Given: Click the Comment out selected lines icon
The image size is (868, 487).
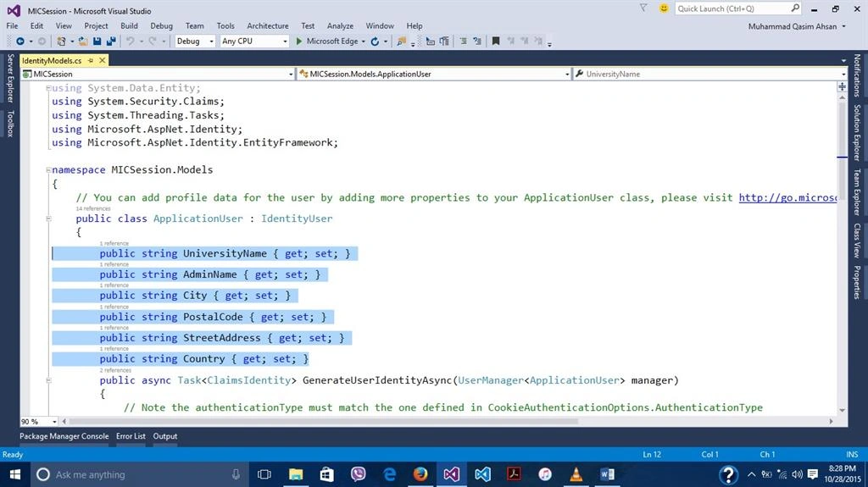Looking at the screenshot, I should [x=464, y=41].
